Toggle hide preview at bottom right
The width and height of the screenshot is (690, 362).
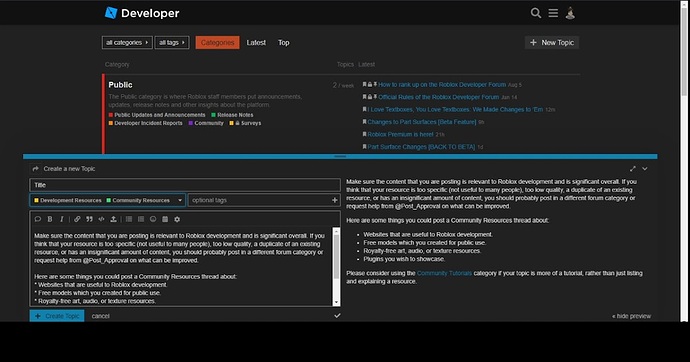click(631, 316)
